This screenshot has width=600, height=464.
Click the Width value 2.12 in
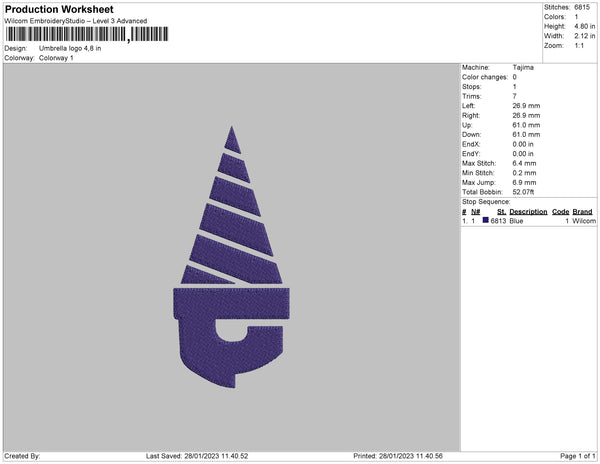[584, 36]
